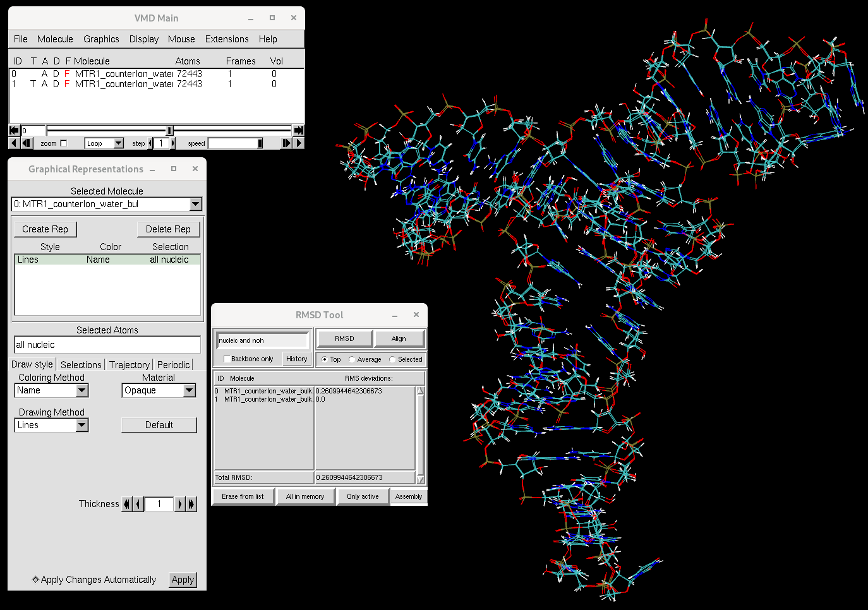Expand the Selected Molecule dropdown
Screen dimensions: 868x610
click(x=195, y=204)
